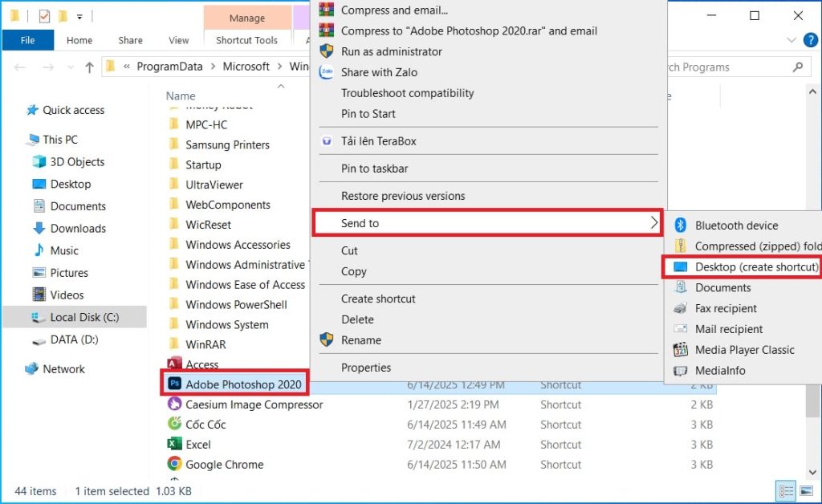Screen dimensions: 822x504
Task: Open the recent locations dropdown arrow
Action: click(71, 67)
